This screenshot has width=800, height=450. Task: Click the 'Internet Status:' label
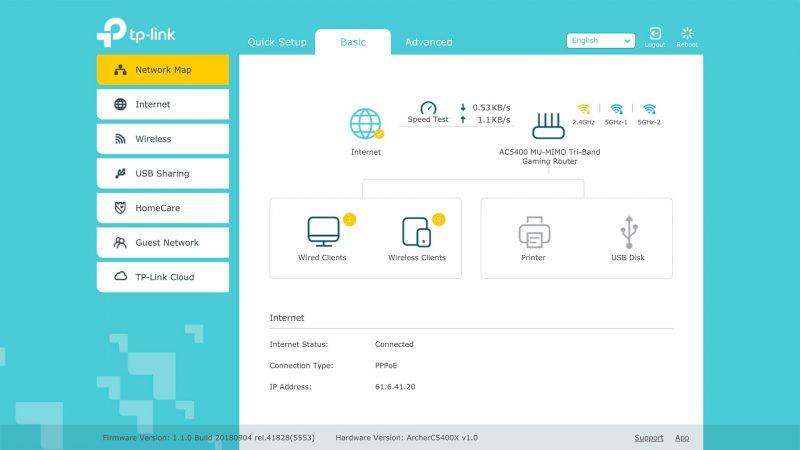click(299, 344)
